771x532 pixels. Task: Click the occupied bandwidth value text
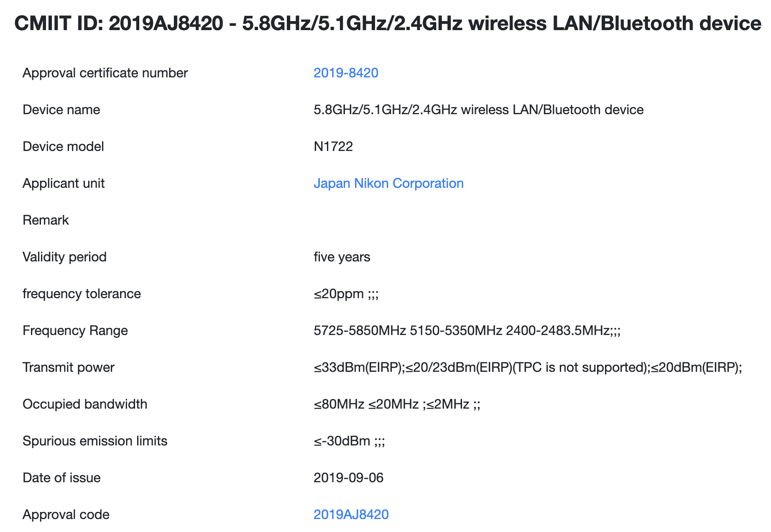397,404
